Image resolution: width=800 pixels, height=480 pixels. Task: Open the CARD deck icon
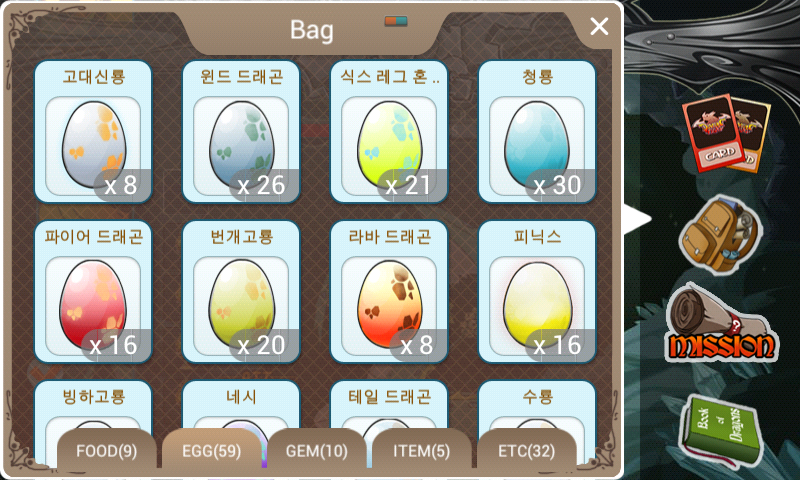726,133
